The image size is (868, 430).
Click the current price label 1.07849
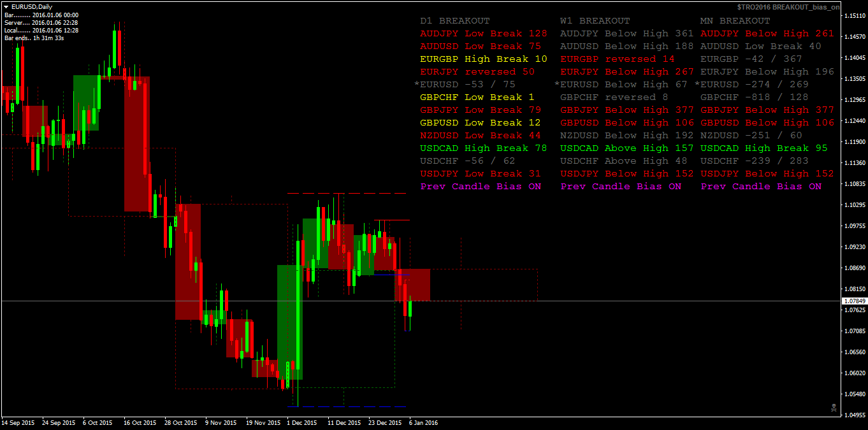[854, 301]
